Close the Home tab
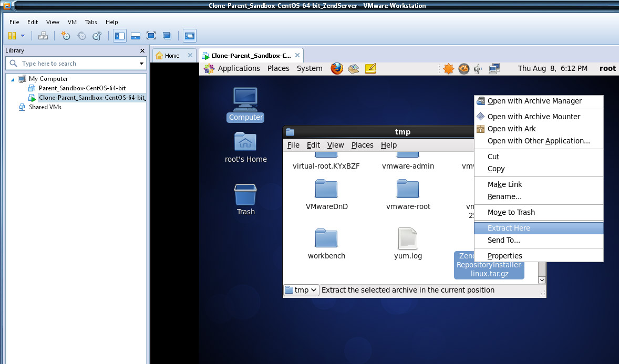 [190, 55]
